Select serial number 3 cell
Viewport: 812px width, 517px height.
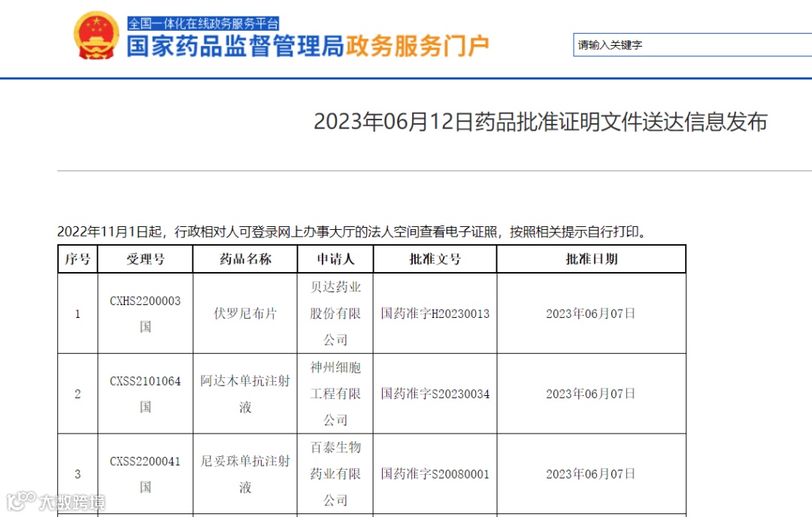point(77,474)
